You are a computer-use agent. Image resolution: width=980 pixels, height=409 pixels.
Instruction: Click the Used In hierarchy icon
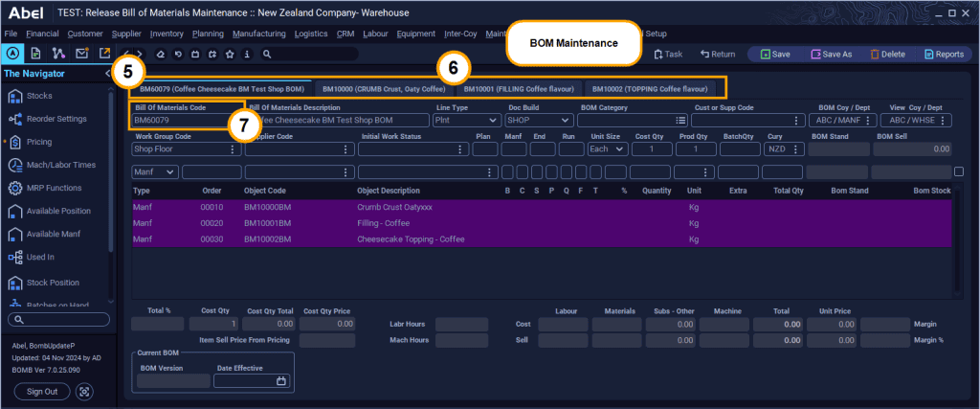point(15,258)
